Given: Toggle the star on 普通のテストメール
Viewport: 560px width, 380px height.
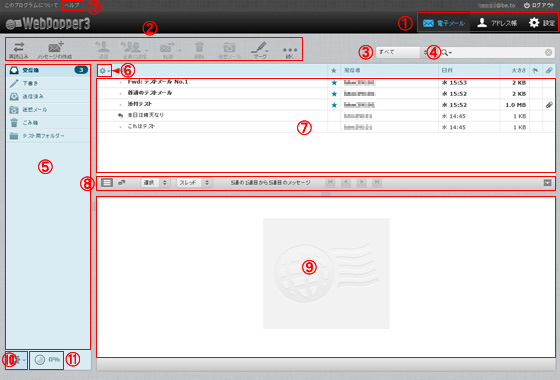Looking at the screenshot, I should click(x=334, y=94).
